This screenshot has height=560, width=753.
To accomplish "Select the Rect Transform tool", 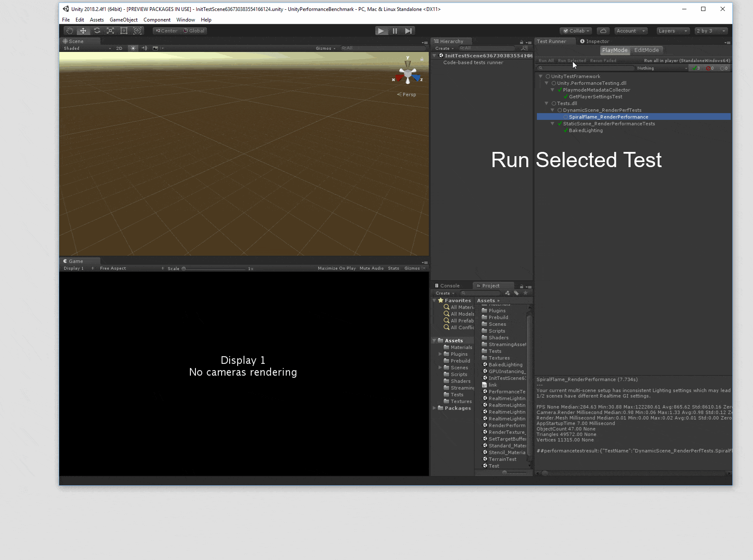I will tap(124, 31).
